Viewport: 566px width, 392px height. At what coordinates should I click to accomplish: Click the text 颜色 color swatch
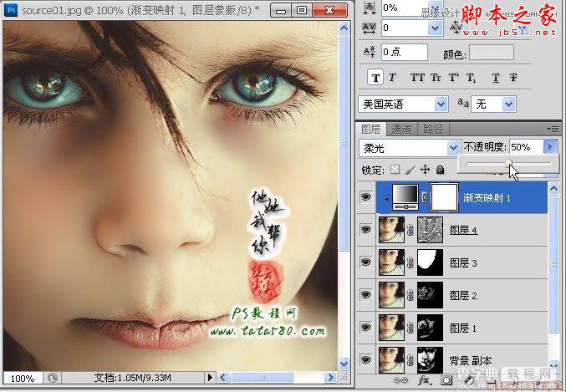coord(492,53)
